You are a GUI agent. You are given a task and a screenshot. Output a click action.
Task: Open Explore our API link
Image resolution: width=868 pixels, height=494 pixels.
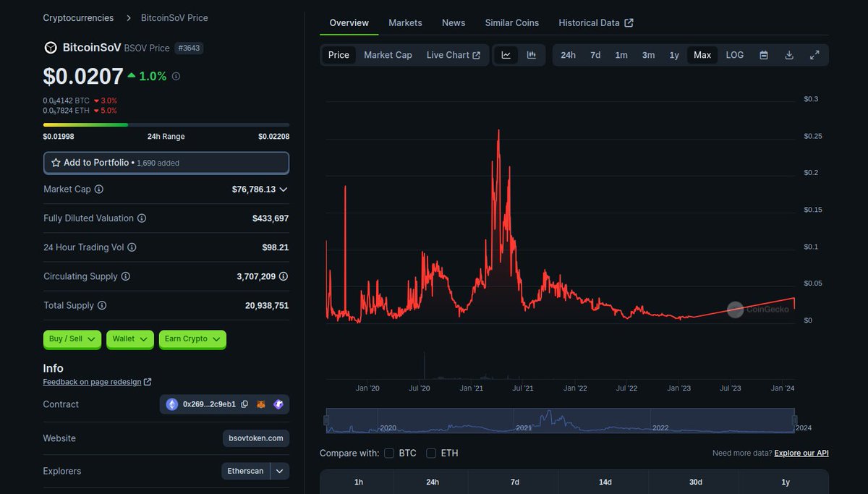coord(801,453)
